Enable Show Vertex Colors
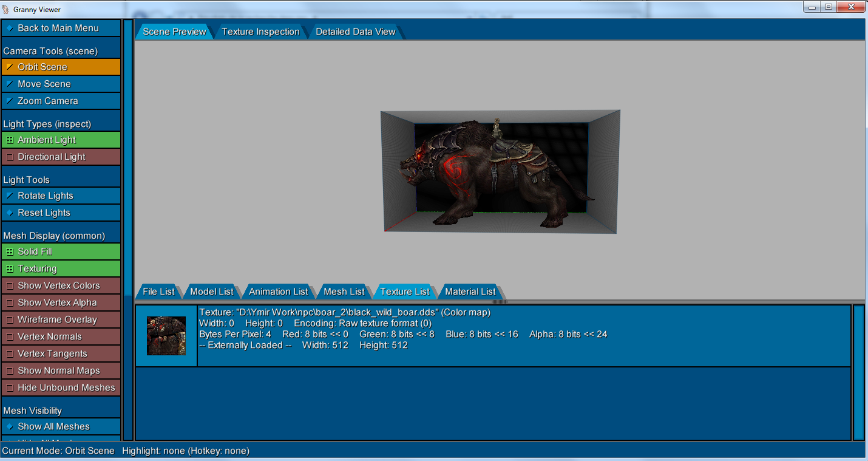The height and width of the screenshot is (461, 868). [x=61, y=285]
